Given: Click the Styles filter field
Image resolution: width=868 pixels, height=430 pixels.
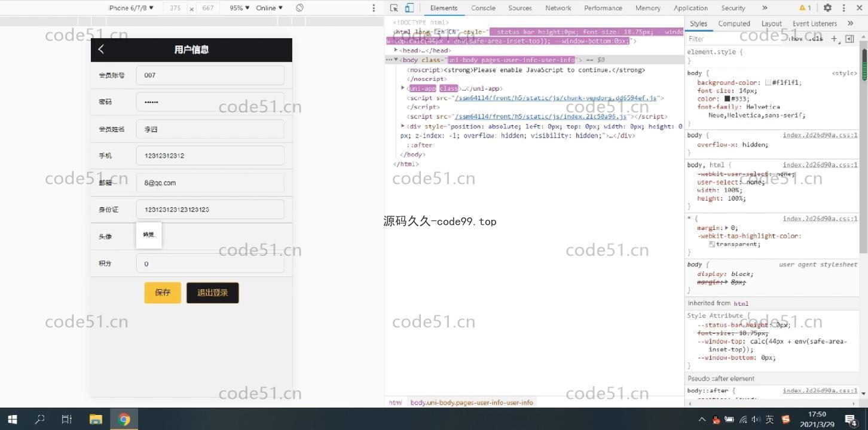Looking at the screenshot, I should [735, 38].
